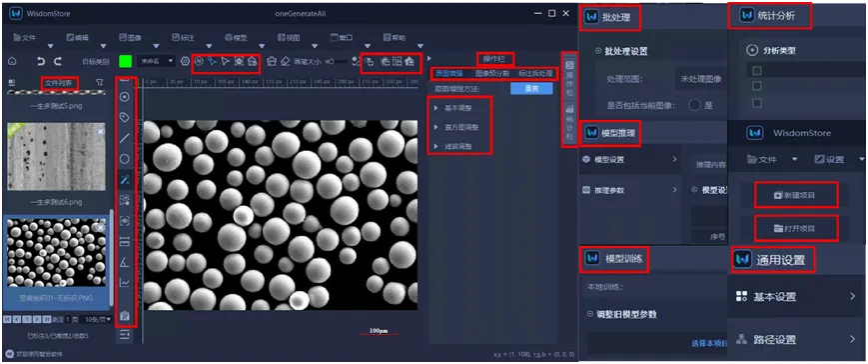
Task: Select the angle measurement tool
Action: tap(125, 263)
